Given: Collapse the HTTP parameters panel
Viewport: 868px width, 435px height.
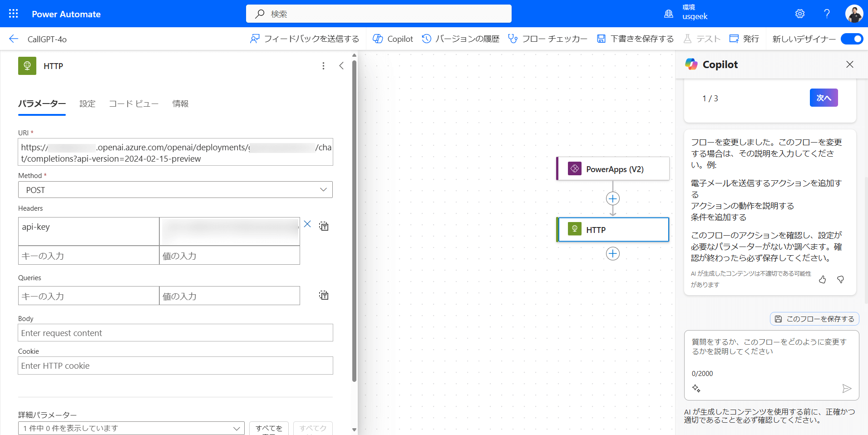Looking at the screenshot, I should (x=342, y=65).
